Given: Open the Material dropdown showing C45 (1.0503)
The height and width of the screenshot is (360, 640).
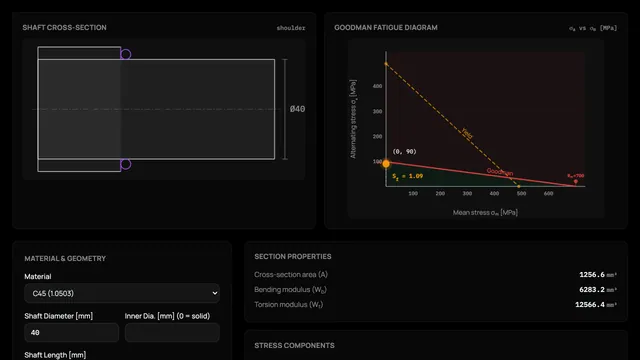Looking at the screenshot, I should pyautogui.click(x=122, y=293).
